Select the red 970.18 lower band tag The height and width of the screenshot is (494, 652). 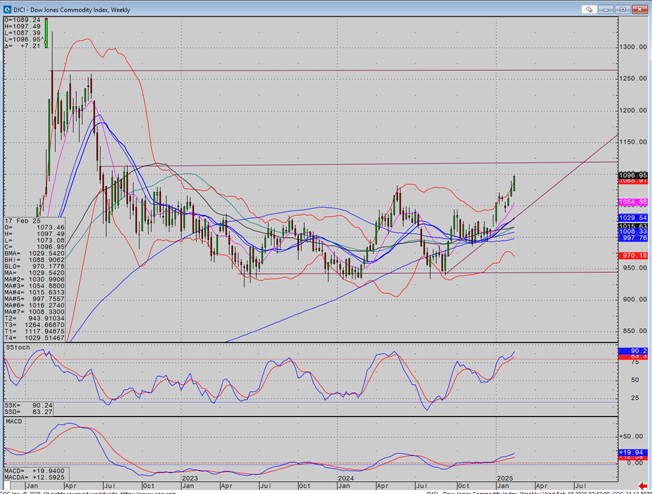point(635,256)
